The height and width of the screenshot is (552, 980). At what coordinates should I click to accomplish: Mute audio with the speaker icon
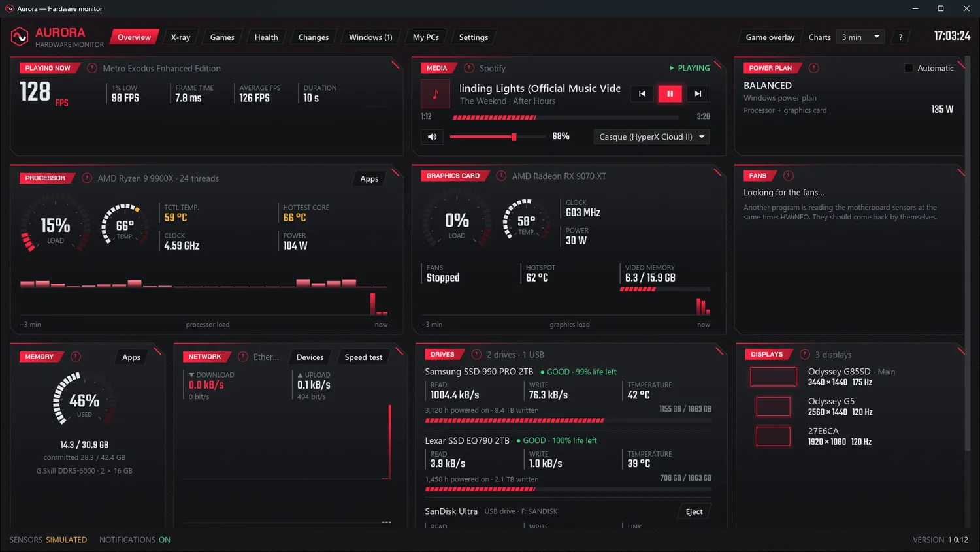[x=432, y=137]
